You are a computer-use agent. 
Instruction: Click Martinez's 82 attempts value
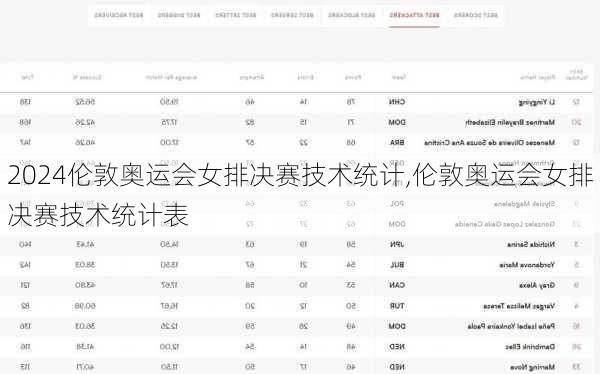(250, 122)
